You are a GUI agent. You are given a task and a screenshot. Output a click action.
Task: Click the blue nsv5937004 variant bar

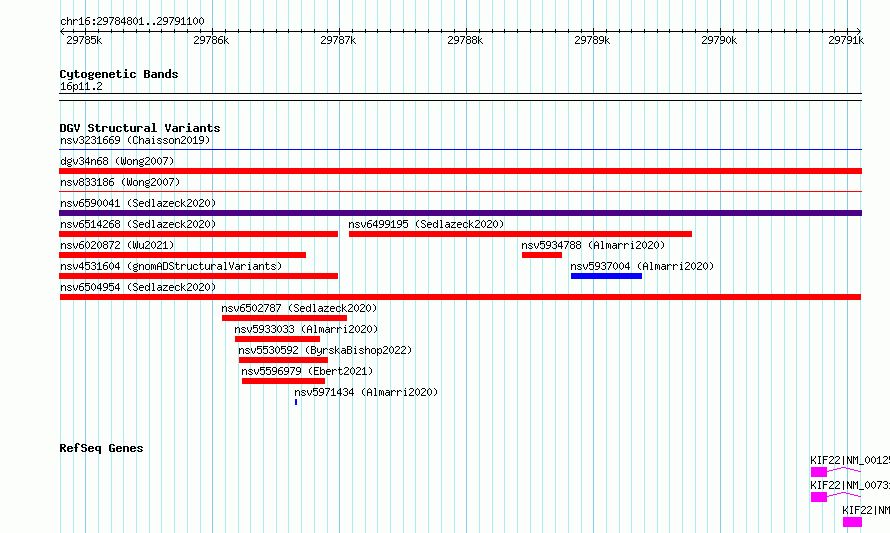pos(606,276)
